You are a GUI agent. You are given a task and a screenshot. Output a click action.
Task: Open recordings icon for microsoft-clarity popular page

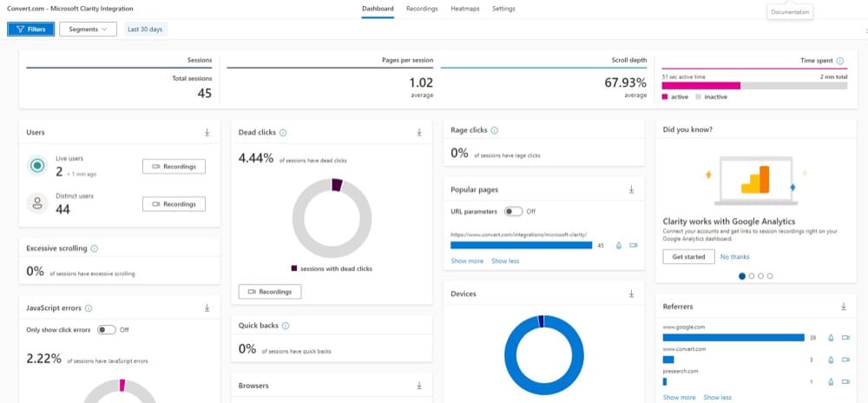[x=634, y=245]
